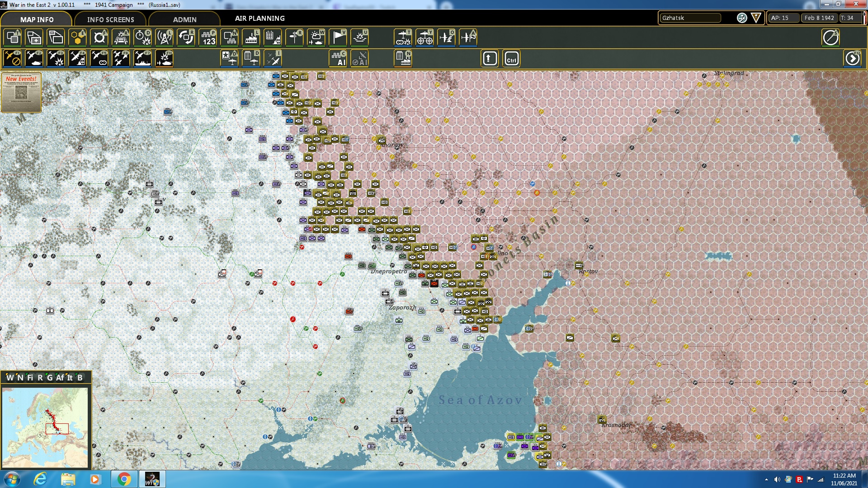Click the factory/industry map info icon
Image resolution: width=868 pixels, height=488 pixels.
click(x=251, y=38)
